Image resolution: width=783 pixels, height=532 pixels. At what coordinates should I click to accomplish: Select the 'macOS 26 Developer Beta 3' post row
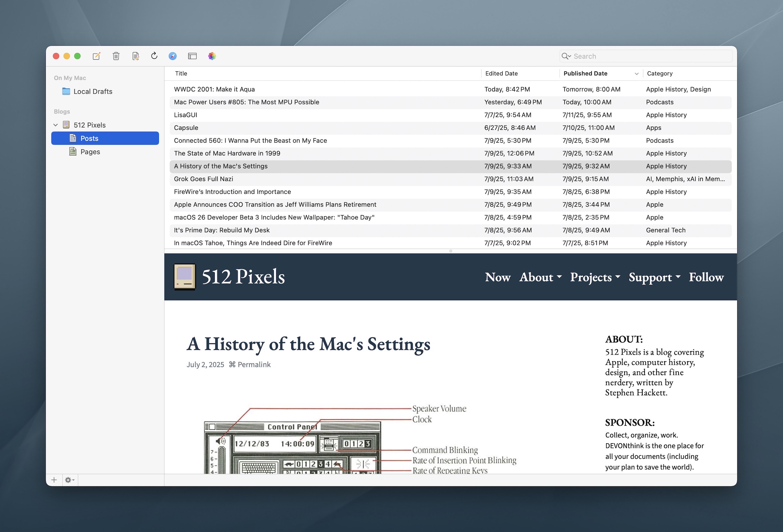[x=451, y=217]
